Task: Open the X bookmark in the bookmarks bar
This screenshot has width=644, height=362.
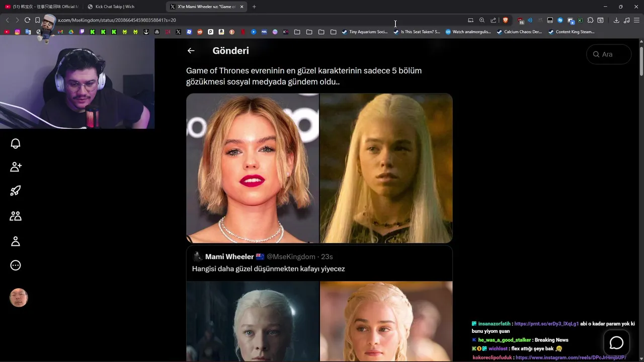Action: (178, 32)
